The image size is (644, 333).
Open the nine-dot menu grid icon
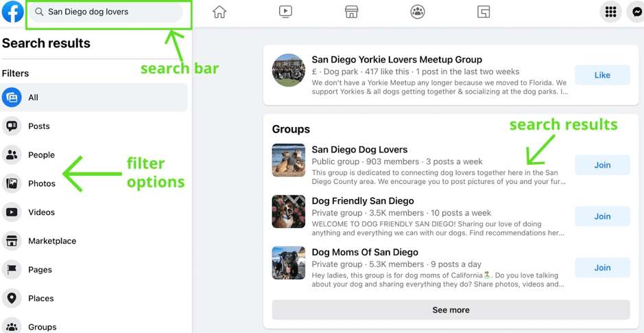point(610,12)
